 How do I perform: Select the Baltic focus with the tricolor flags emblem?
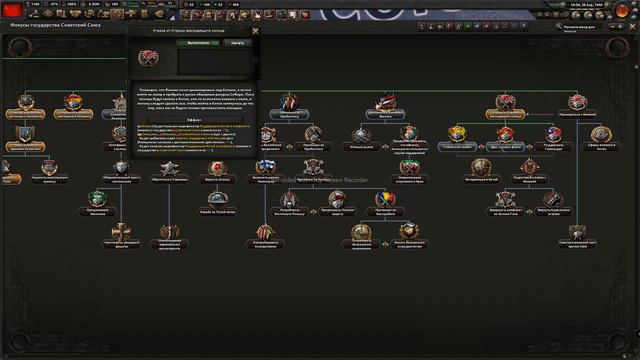(x=289, y=106)
